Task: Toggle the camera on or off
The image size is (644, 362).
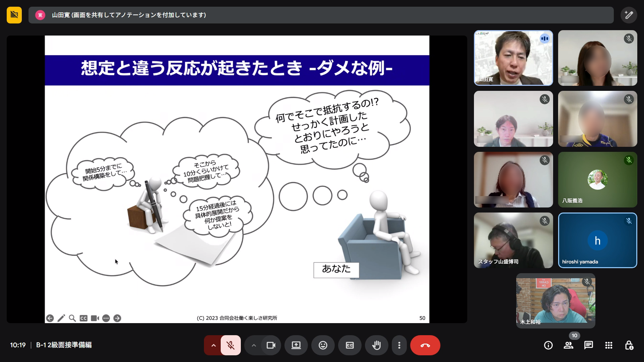Action: click(271, 345)
